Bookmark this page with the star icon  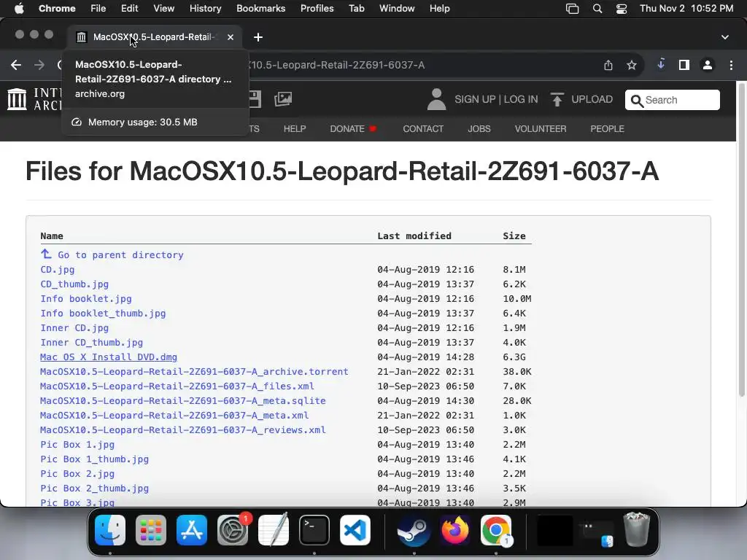[x=632, y=65]
